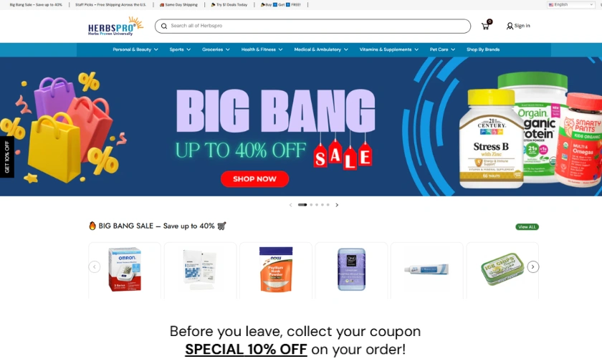Open the GET 10% OFF side tab
Image resolution: width=602 pixels, height=364 pixels.
pyautogui.click(x=7, y=157)
